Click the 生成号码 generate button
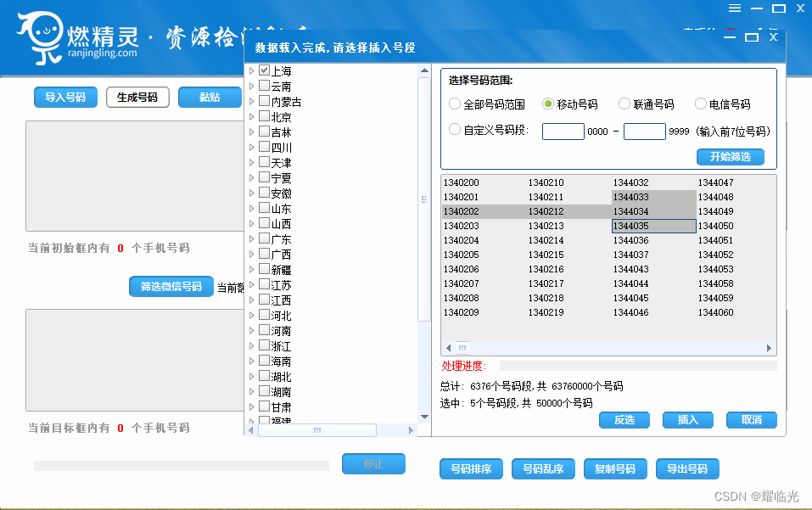Screen dimensions: 812x510 [137, 97]
